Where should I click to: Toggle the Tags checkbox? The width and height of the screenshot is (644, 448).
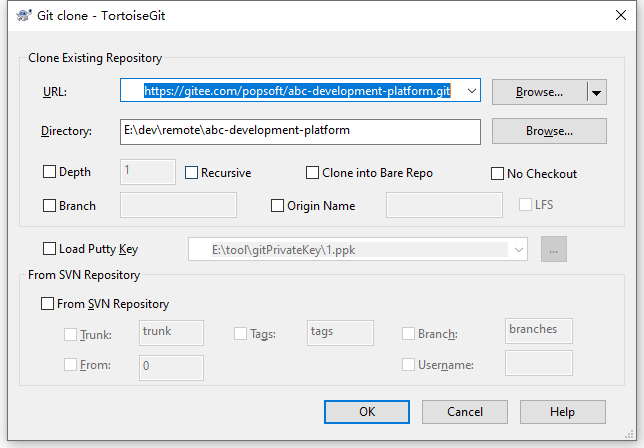pos(240,333)
